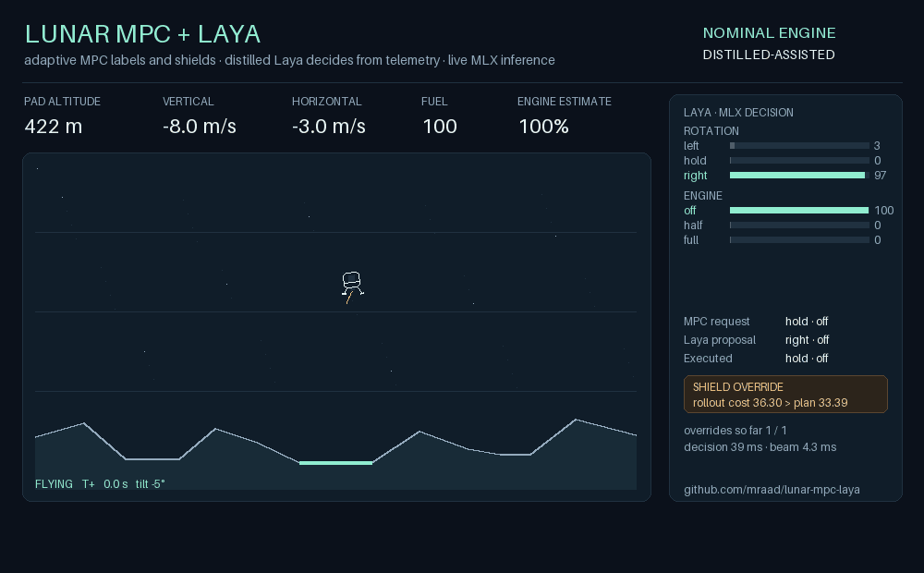Viewport: 924px width, 573px height.
Task: Click the FUEL label
Action: 434,102
